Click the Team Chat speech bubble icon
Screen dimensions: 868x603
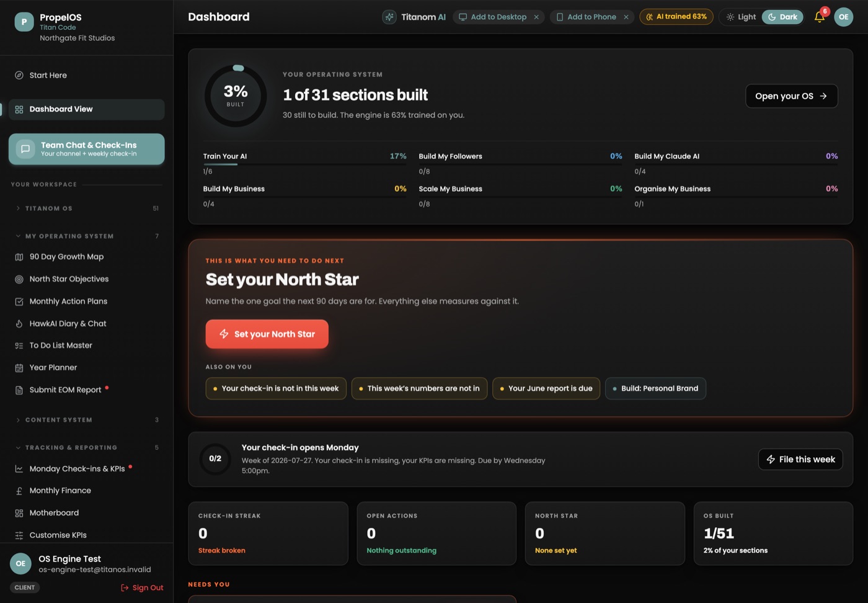(25, 149)
